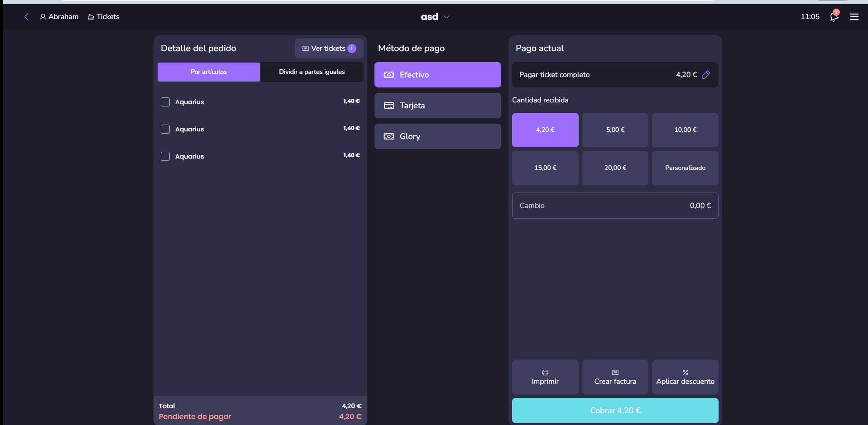This screenshot has width=868, height=425.
Task: Select Tarjeta card payment method
Action: tap(437, 106)
